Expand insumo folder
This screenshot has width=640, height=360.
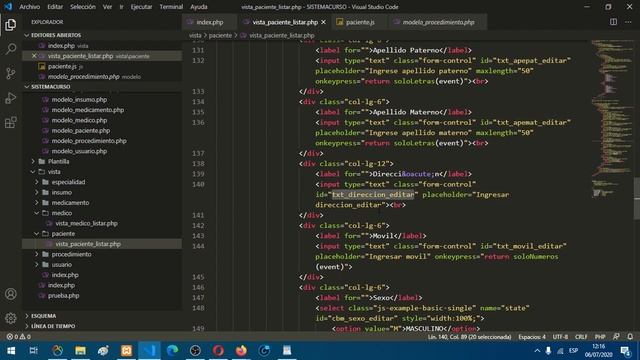click(37, 192)
